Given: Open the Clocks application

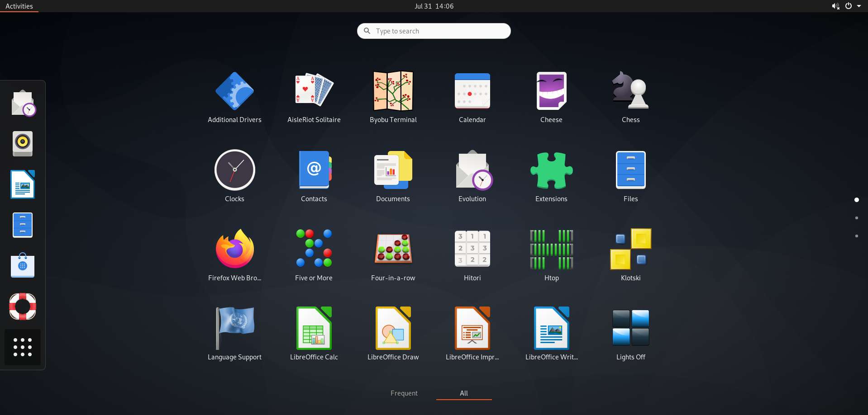Looking at the screenshot, I should (234, 170).
